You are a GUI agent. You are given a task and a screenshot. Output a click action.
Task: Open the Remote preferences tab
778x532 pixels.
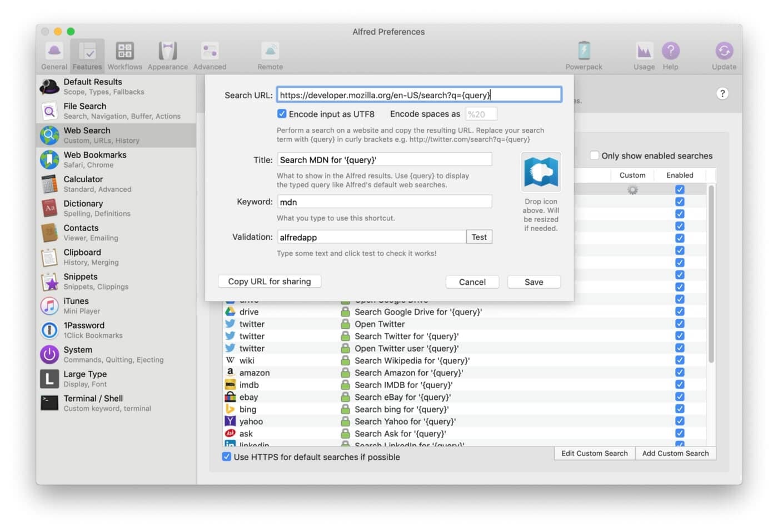(270, 56)
